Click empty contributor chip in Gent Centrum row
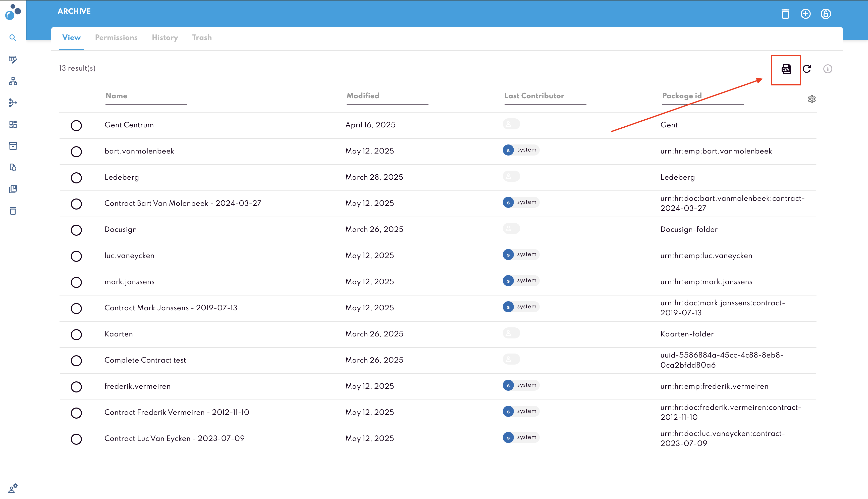 [x=511, y=124]
